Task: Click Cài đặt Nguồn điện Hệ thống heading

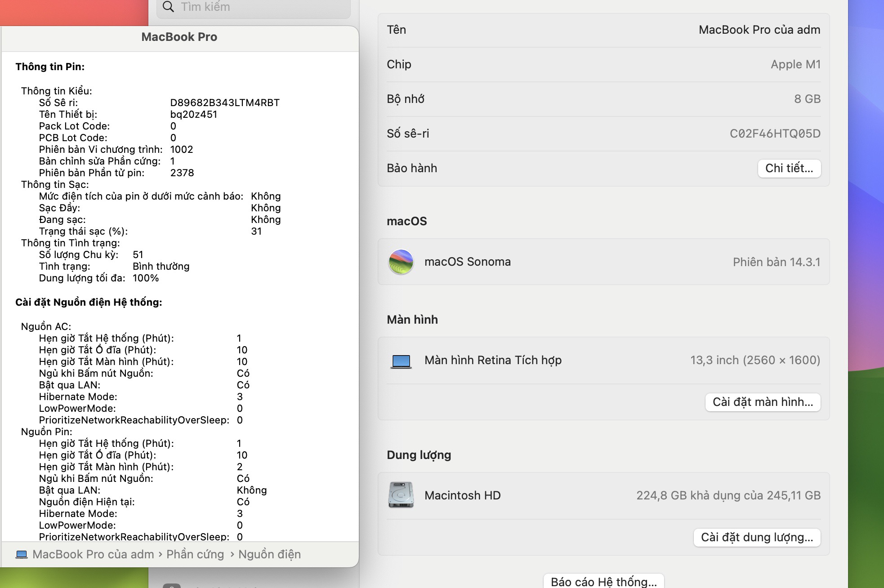Action: (89, 302)
